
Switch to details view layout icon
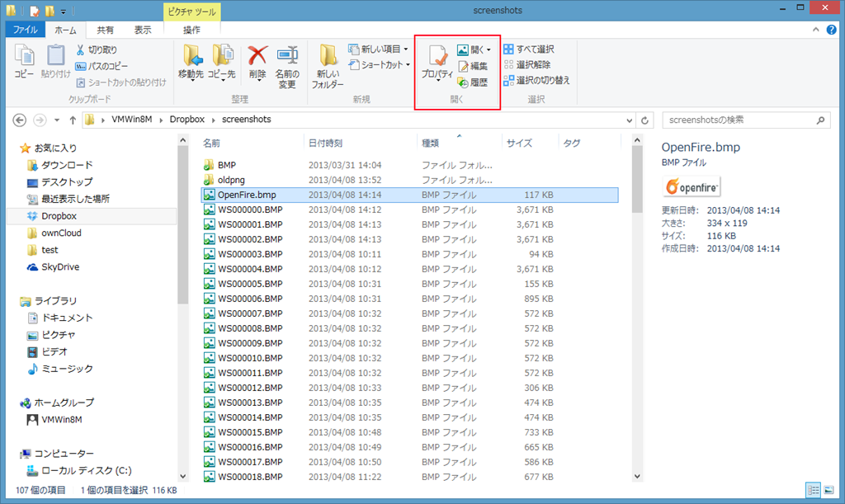[813, 490]
